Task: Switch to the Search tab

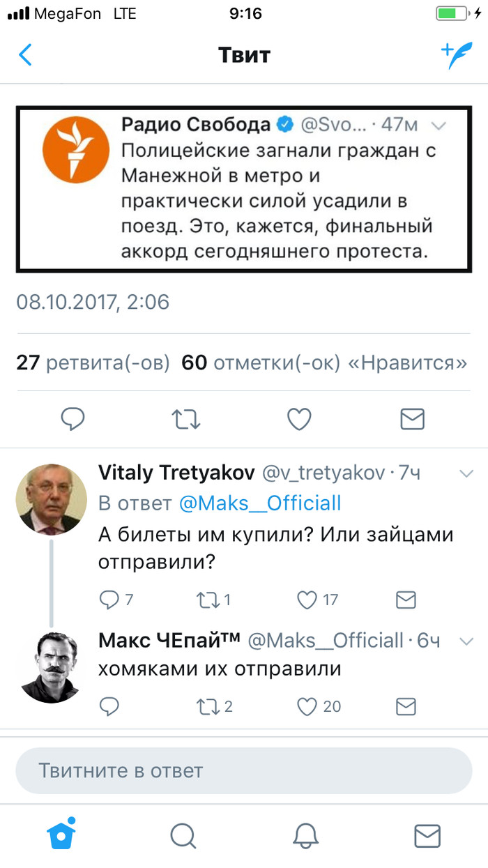Action: [183, 835]
